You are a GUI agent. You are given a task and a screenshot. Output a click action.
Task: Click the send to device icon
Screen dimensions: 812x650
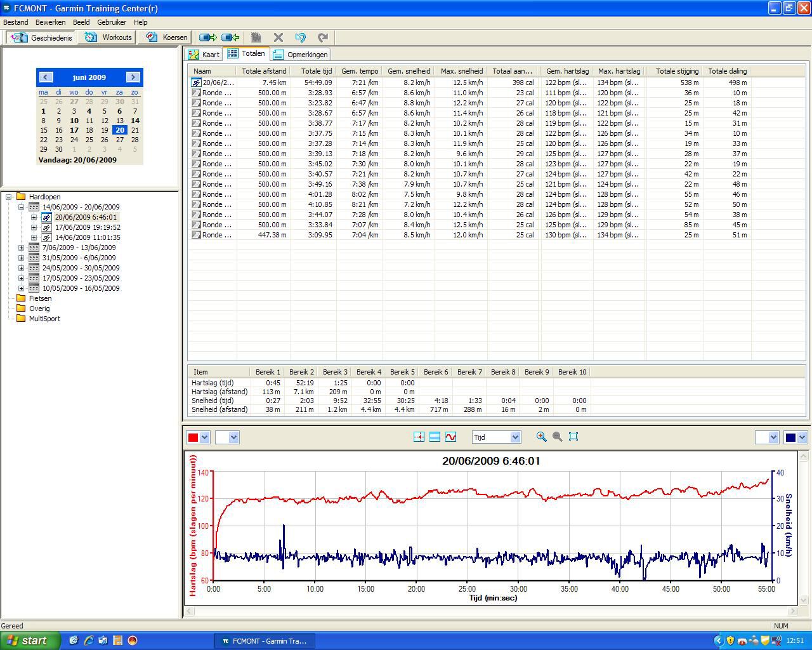(208, 37)
